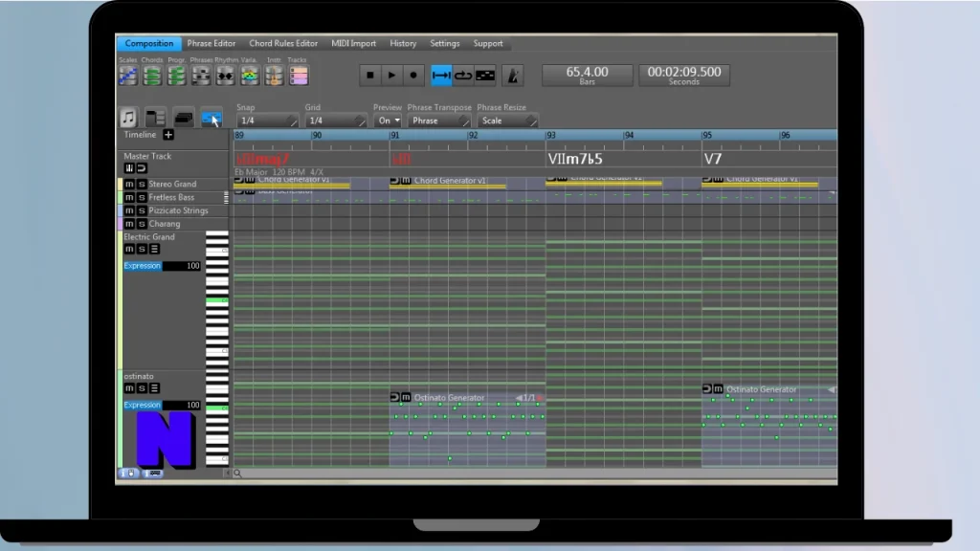
Task: Click the Seconds time display 00:02:09.500
Action: [x=683, y=75]
